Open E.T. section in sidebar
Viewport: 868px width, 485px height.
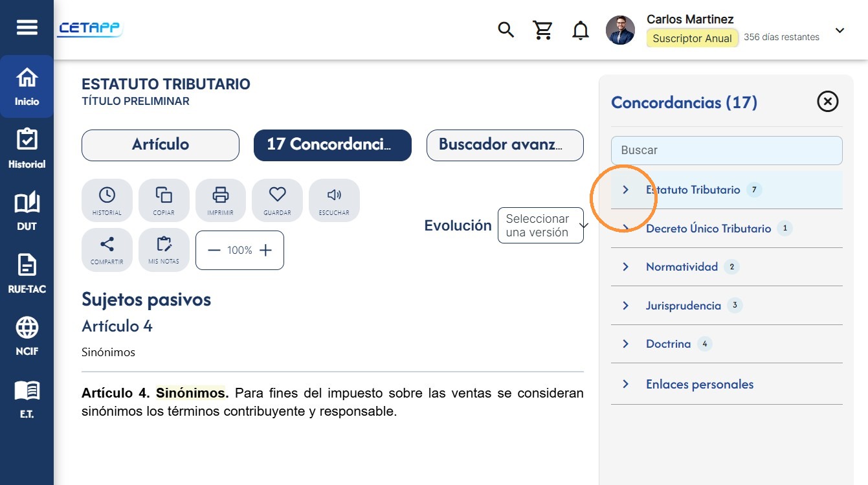[27, 399]
